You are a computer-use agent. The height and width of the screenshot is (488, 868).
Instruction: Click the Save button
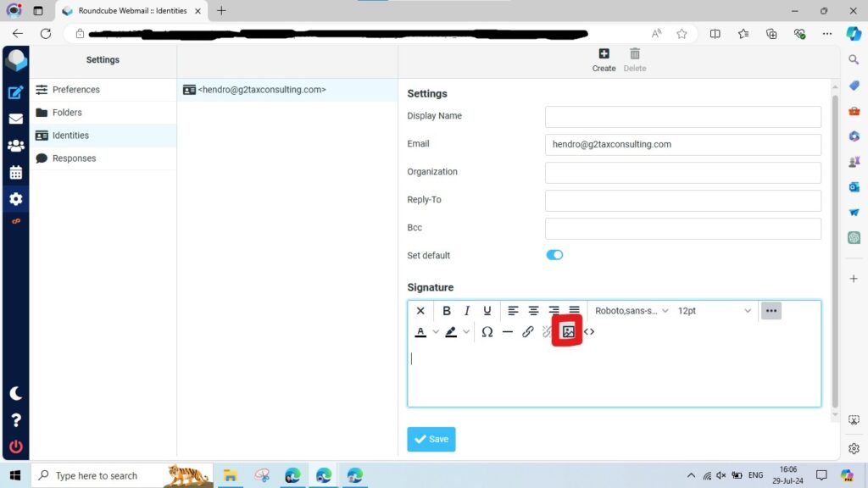point(431,439)
